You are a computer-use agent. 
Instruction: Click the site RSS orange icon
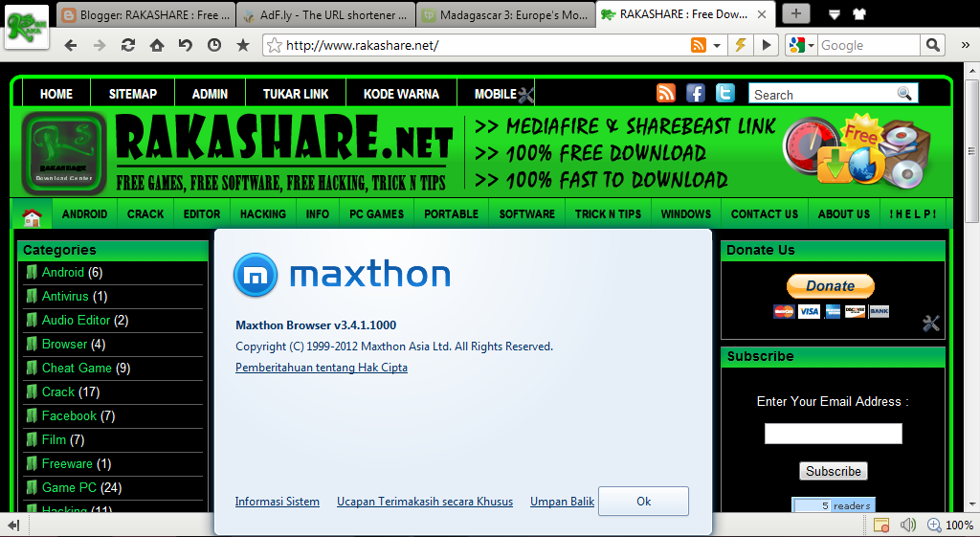tap(666, 93)
